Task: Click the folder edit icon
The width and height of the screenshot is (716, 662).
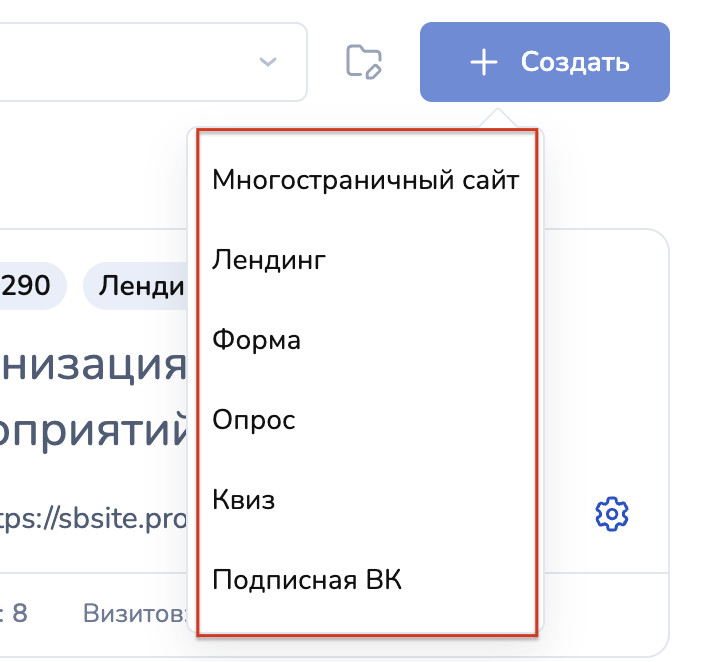Action: (x=364, y=62)
